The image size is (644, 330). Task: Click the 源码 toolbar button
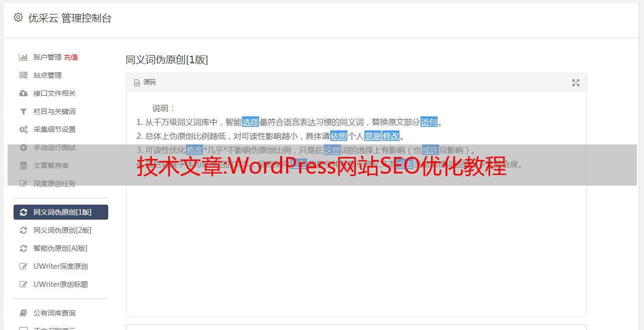145,82
